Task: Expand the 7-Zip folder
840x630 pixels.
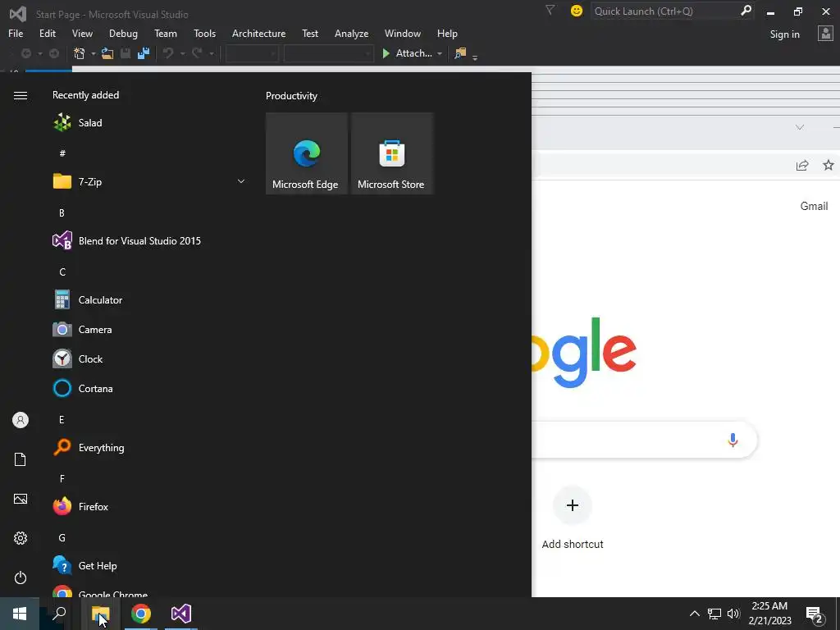Action: pyautogui.click(x=148, y=181)
